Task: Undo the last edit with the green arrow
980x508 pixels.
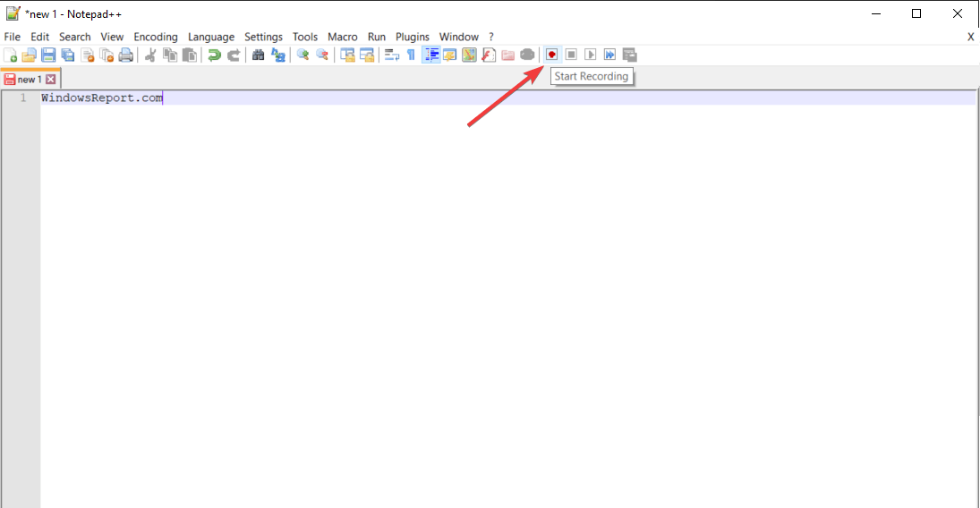Action: 214,55
